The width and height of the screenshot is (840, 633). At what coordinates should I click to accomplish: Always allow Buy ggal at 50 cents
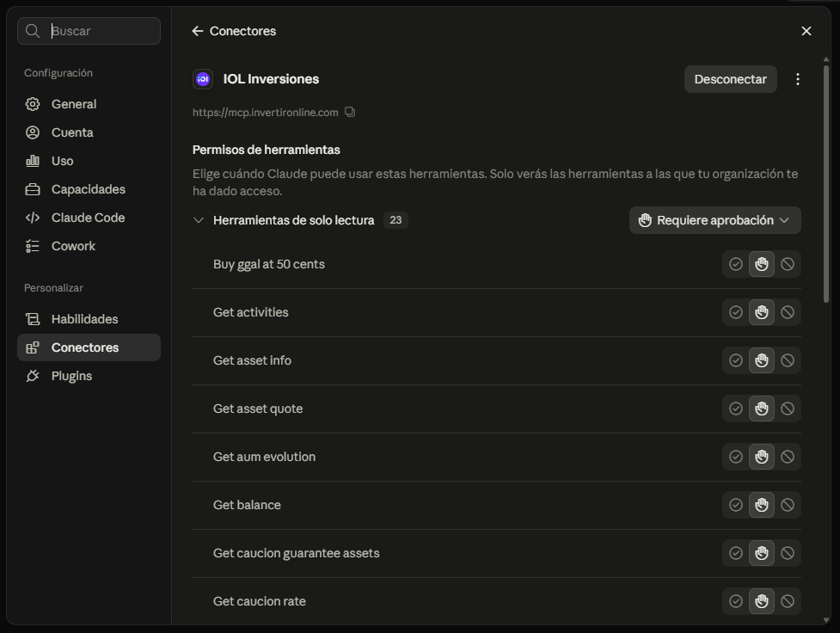pyautogui.click(x=736, y=264)
